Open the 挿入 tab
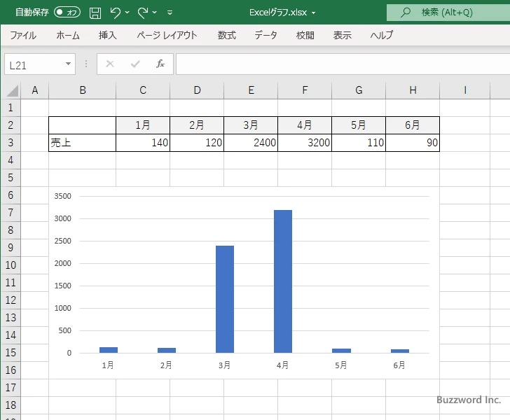The height and width of the screenshot is (420, 510). pos(108,35)
